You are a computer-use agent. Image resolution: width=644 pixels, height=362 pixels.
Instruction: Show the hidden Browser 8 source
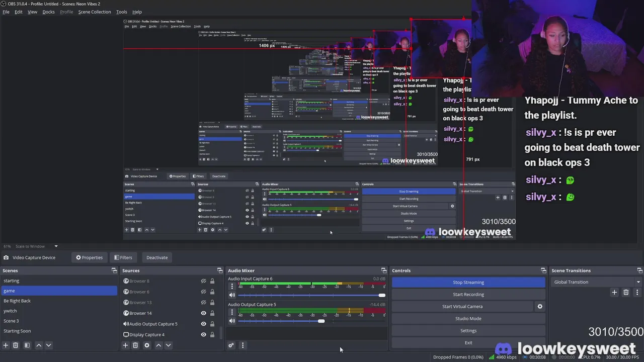tap(204, 281)
